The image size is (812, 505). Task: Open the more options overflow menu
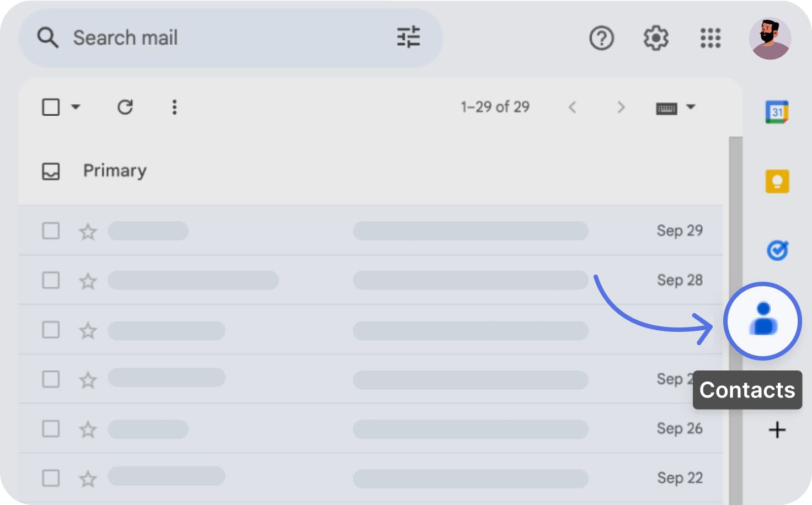tap(174, 107)
